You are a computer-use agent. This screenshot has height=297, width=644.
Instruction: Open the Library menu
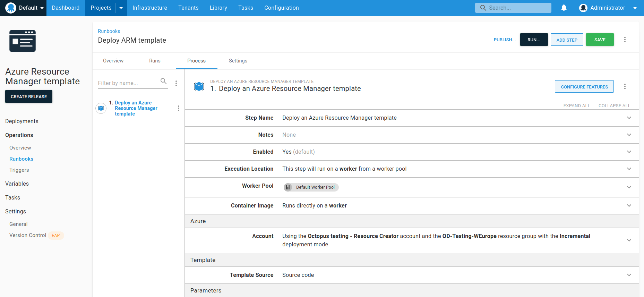pos(218,8)
